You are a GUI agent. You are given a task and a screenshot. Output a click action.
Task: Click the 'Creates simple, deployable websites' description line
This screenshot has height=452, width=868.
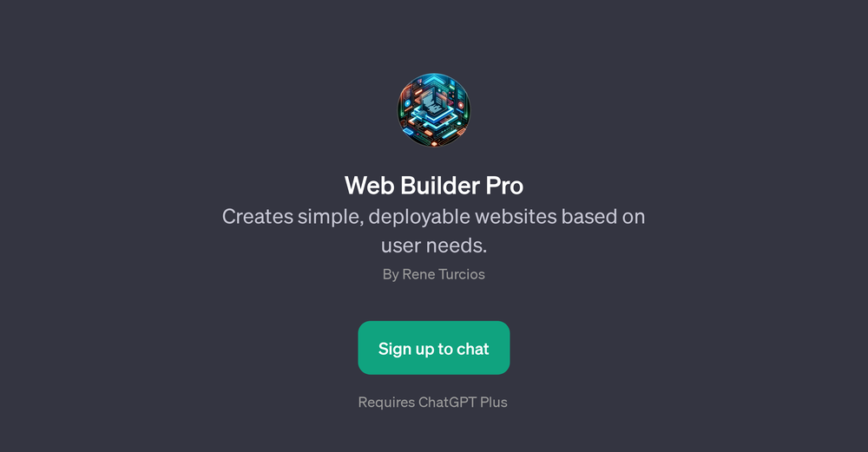click(x=433, y=216)
